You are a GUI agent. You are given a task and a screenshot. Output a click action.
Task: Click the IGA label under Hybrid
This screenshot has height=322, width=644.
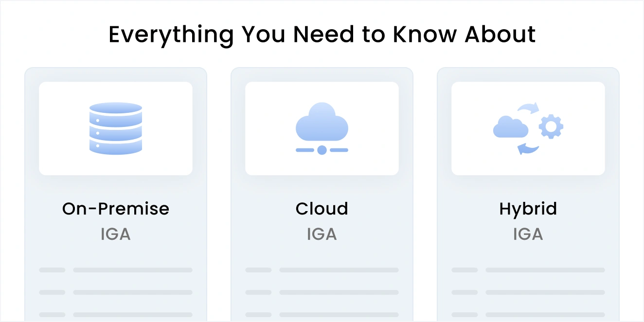pyautogui.click(x=528, y=234)
